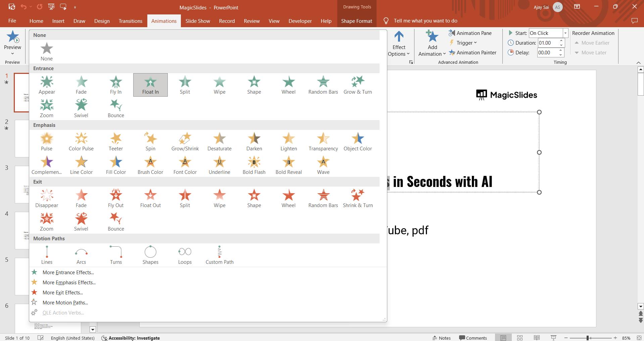
Task: Activate the Animation Painter
Action: click(x=473, y=52)
